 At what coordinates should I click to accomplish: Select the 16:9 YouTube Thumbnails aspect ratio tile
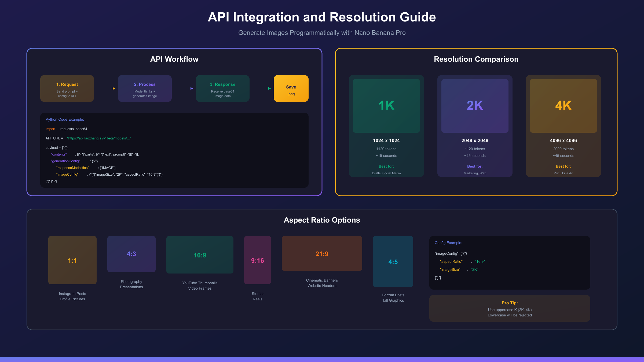(200, 255)
